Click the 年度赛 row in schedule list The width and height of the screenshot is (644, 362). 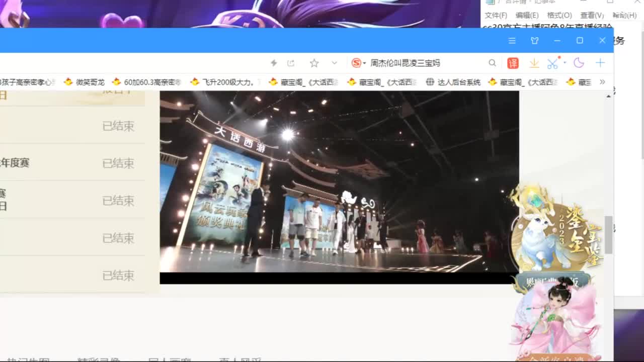tap(72, 163)
